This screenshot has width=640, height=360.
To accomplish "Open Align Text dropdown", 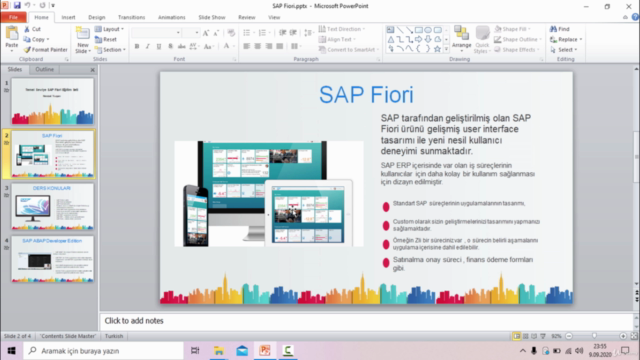I will click(337, 39).
